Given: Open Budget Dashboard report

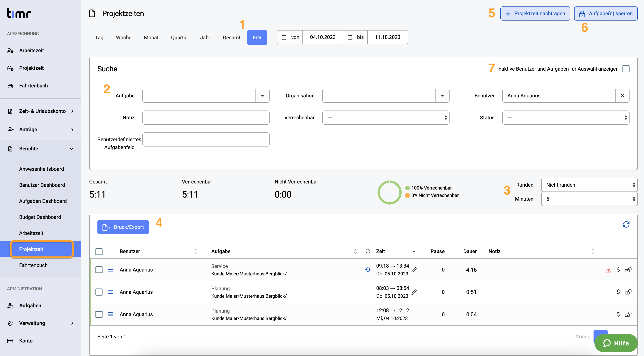Looking at the screenshot, I should click(40, 217).
